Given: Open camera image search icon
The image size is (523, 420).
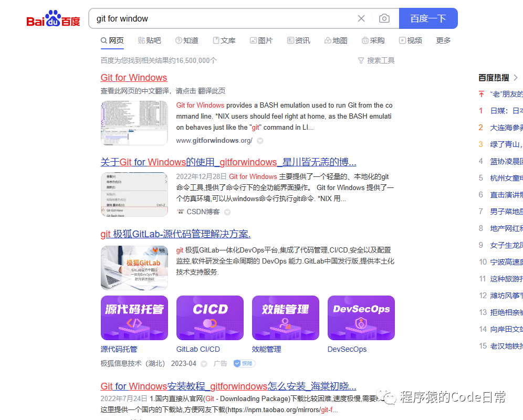Looking at the screenshot, I should 384,18.
